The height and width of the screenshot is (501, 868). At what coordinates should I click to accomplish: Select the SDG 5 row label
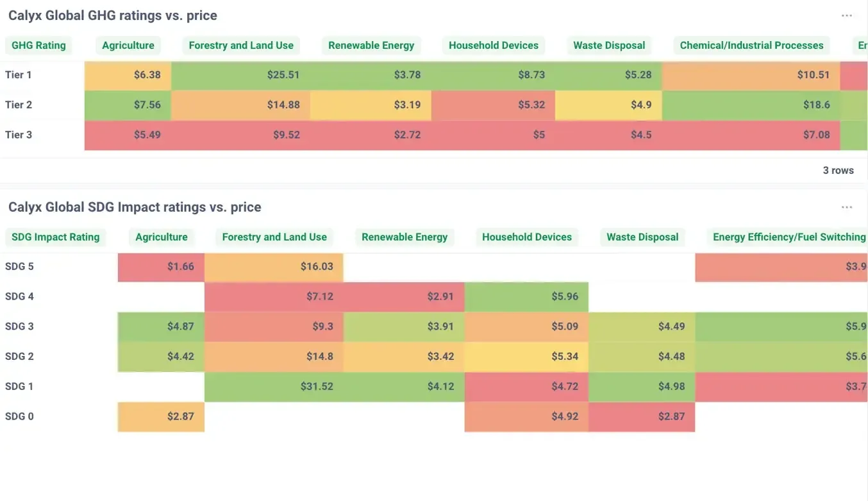(x=19, y=267)
